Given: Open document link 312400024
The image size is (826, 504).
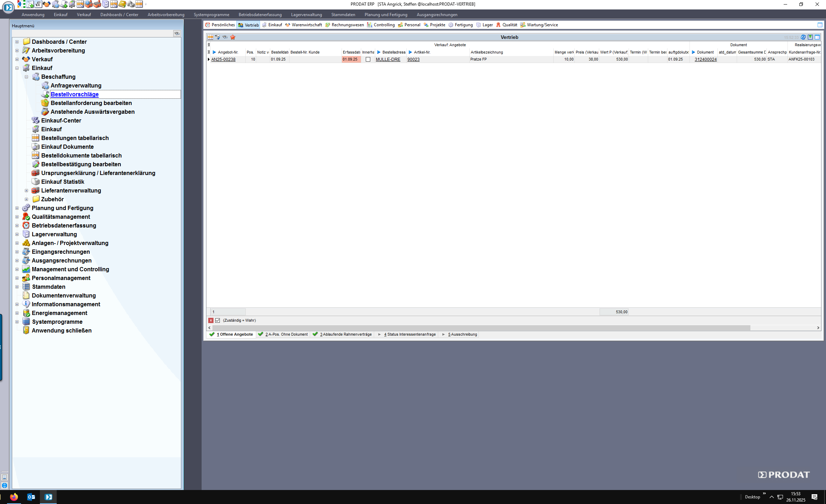Looking at the screenshot, I should [705, 59].
